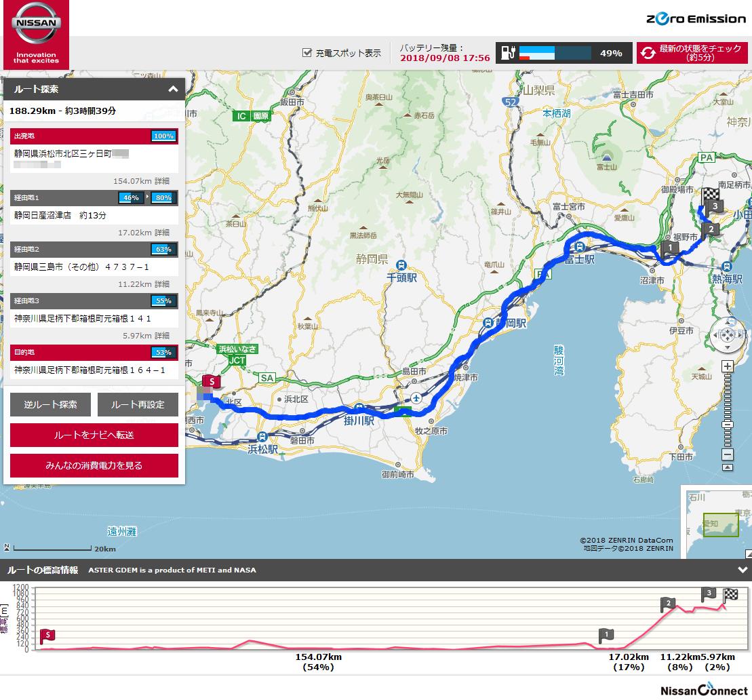Click flag 2 on the elevation chart
This screenshot has width=752, height=700.
point(668,604)
